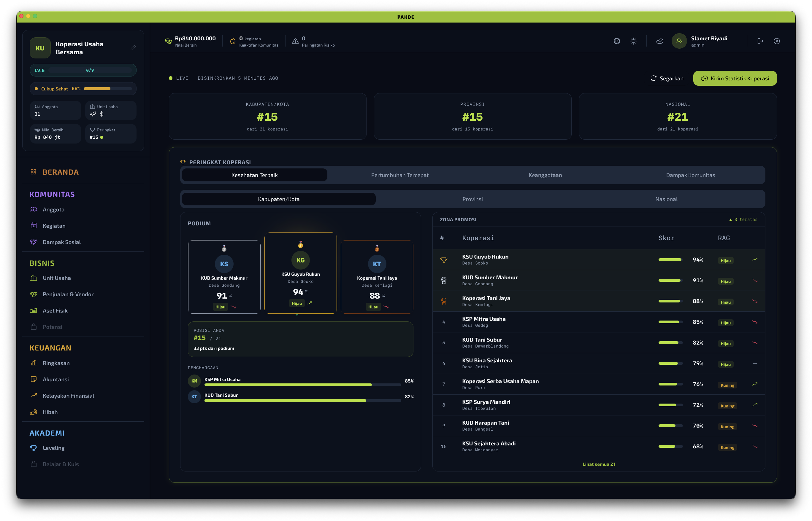Select Kabupaten/Kota scope tab
Image resolution: width=812 pixels, height=521 pixels.
click(x=279, y=199)
